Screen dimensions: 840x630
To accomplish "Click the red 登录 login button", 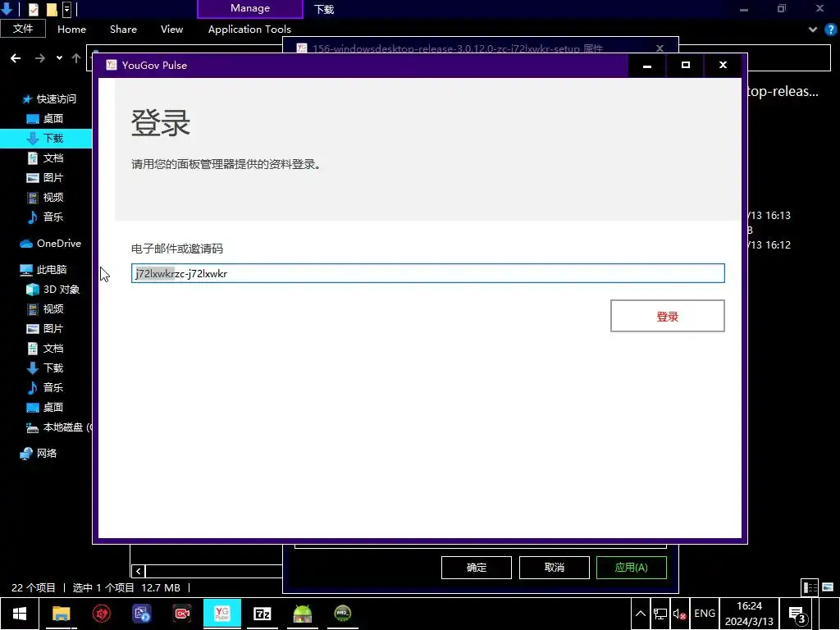I will [667, 316].
